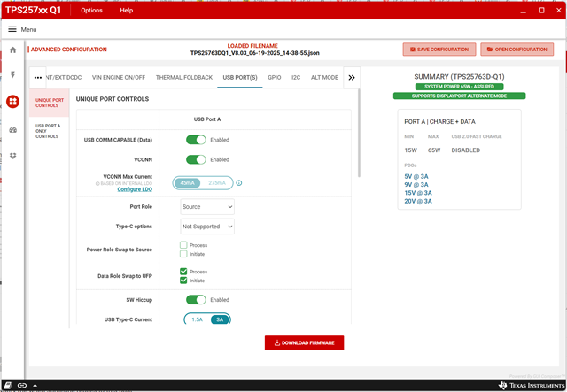Viewport: 567px width, 392px height.
Task: Select 275mA VCONN max current
Action: click(217, 183)
